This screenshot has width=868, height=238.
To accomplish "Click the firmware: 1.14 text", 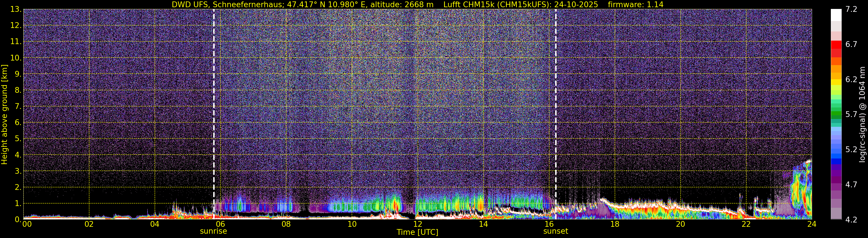I will [x=636, y=5].
